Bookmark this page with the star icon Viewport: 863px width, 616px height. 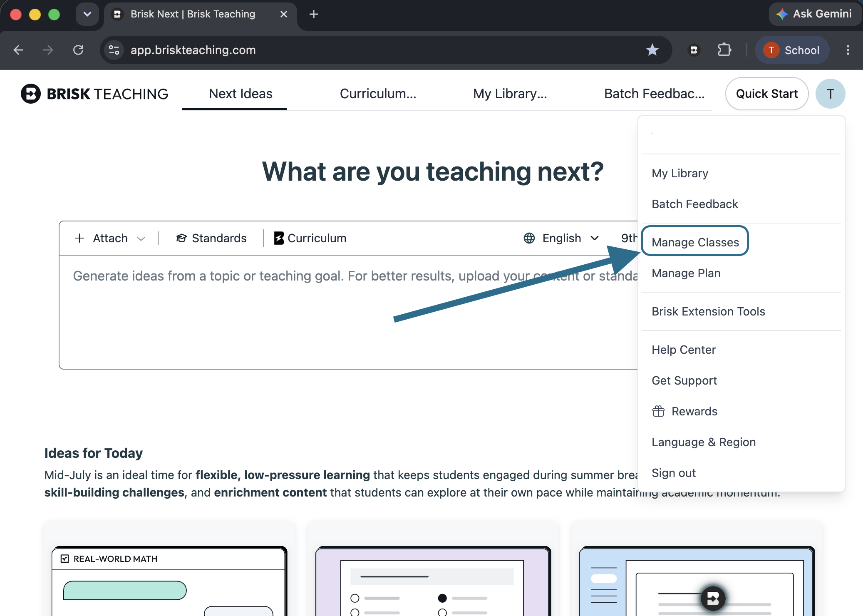tap(652, 50)
